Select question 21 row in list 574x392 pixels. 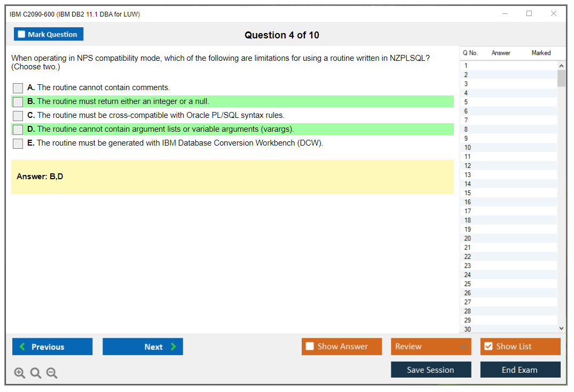coord(468,247)
